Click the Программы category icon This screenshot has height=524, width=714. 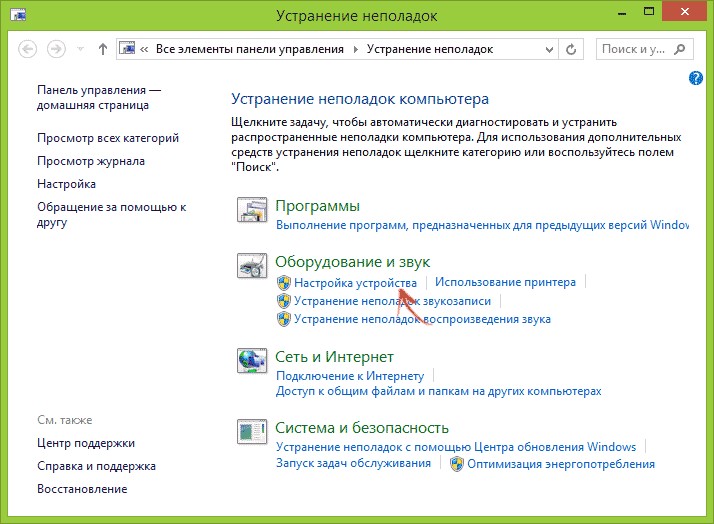tap(251, 211)
